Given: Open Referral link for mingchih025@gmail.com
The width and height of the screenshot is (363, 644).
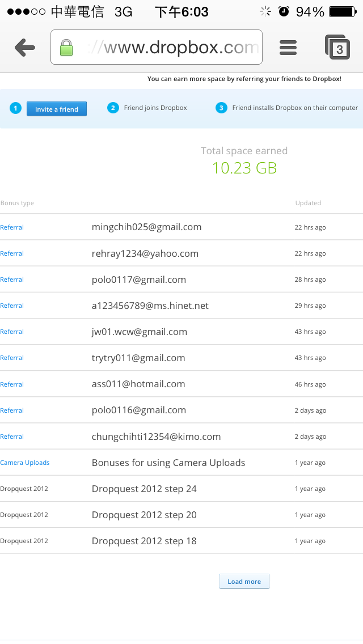Looking at the screenshot, I should coord(12,227).
